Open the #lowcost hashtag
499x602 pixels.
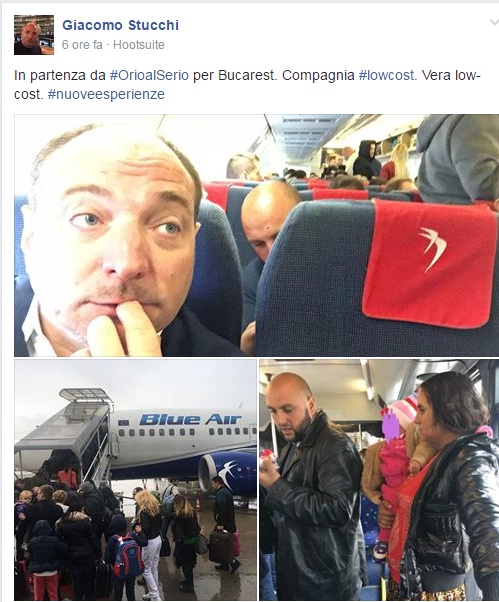click(386, 75)
